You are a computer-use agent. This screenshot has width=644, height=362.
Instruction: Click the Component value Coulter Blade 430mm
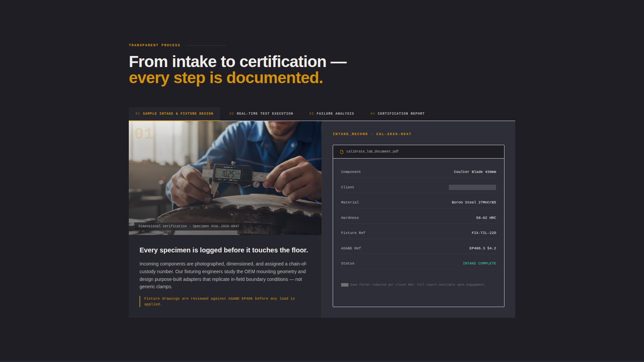coord(475,172)
